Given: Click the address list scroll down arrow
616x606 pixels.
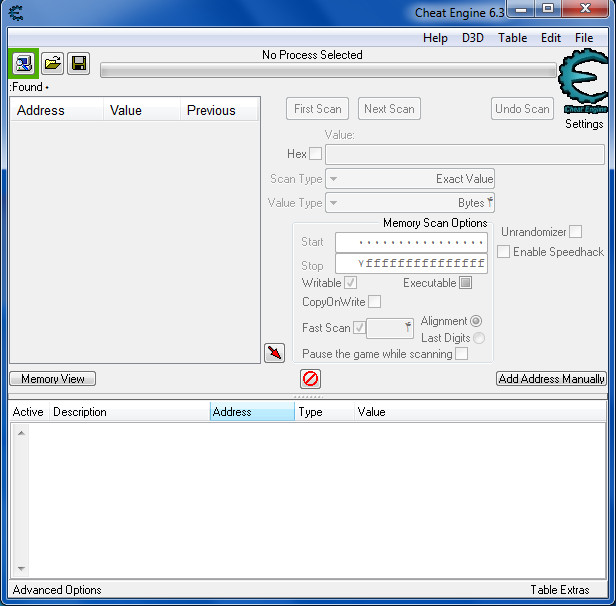Looking at the screenshot, I should click(21, 569).
